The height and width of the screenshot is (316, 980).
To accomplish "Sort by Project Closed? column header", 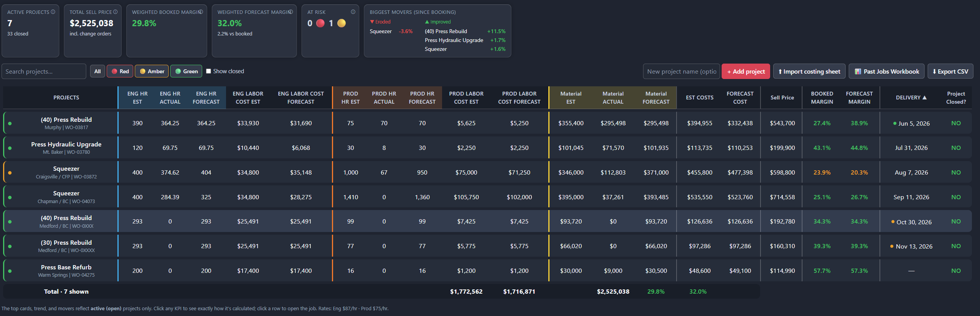I will [x=956, y=97].
